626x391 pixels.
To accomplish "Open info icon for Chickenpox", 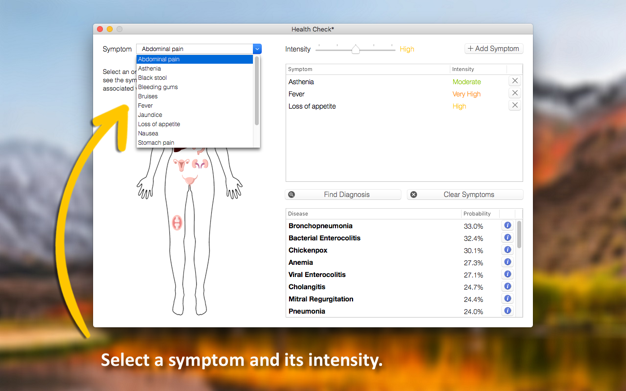I will 507,250.
